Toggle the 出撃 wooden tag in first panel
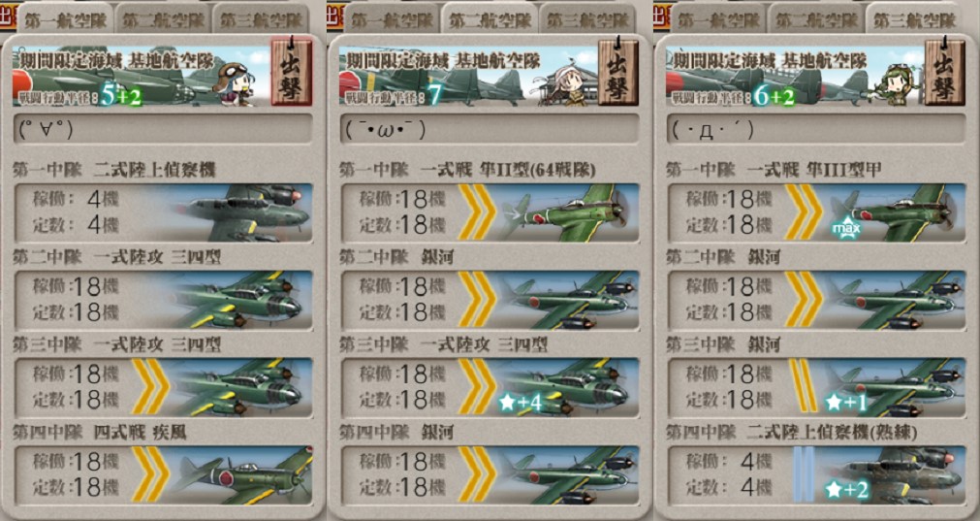 (291, 71)
